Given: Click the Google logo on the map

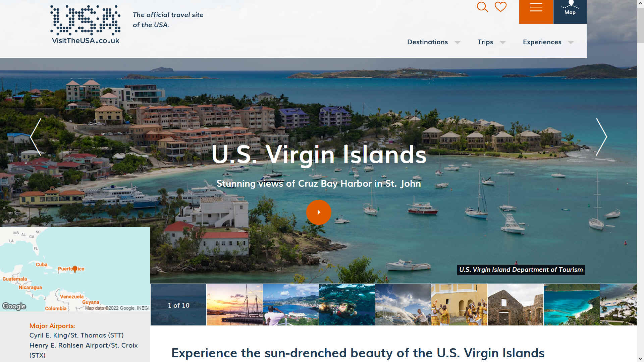Looking at the screenshot, I should pos(14,306).
